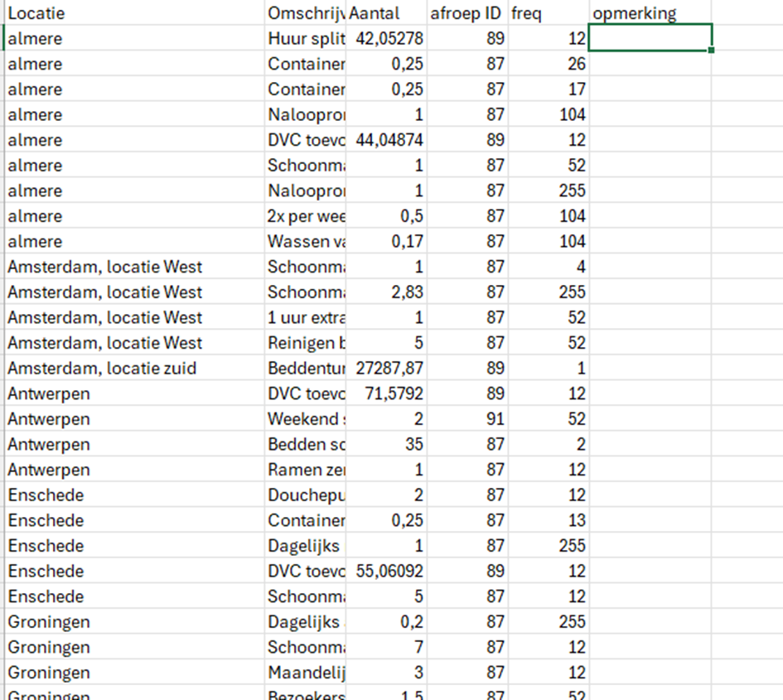This screenshot has width=783, height=700.
Task: Click the Ramen ze description cell
Action: point(305,470)
